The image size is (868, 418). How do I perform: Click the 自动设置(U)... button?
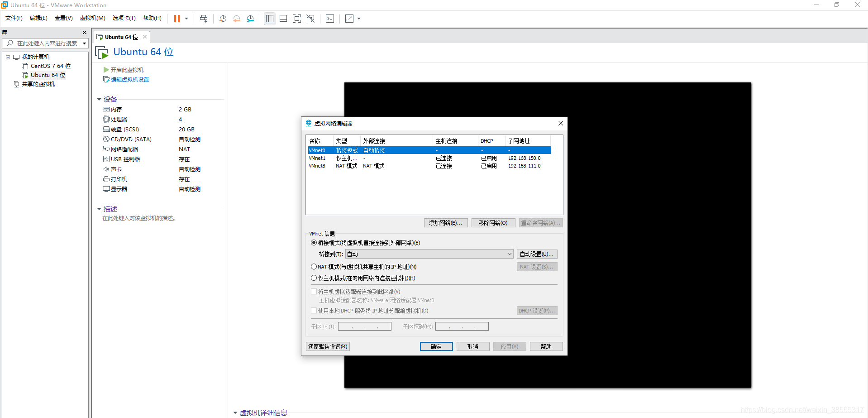(x=537, y=254)
